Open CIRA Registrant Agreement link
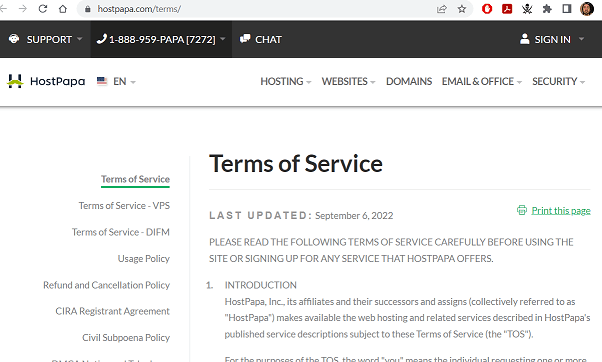 click(x=112, y=311)
